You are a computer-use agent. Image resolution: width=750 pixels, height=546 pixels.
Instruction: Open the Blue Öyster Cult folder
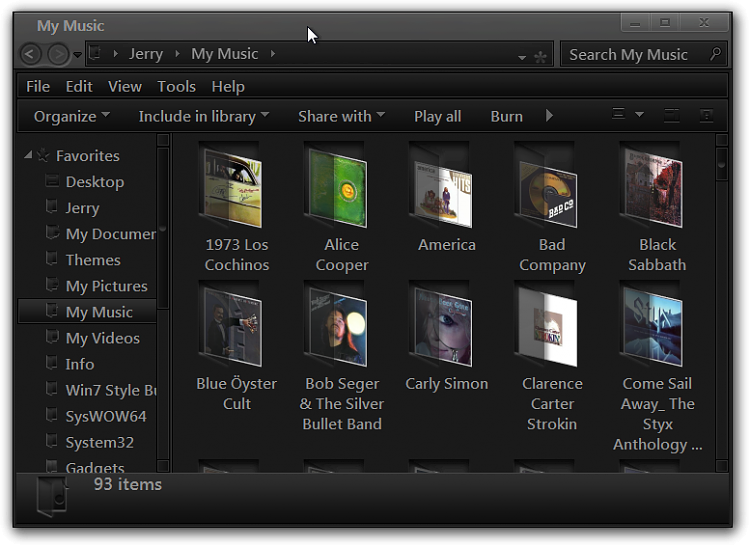236,328
